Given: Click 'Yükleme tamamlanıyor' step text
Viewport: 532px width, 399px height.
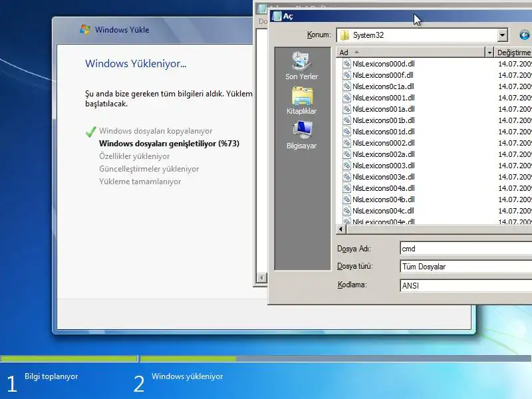Looking at the screenshot, I should coord(140,182).
